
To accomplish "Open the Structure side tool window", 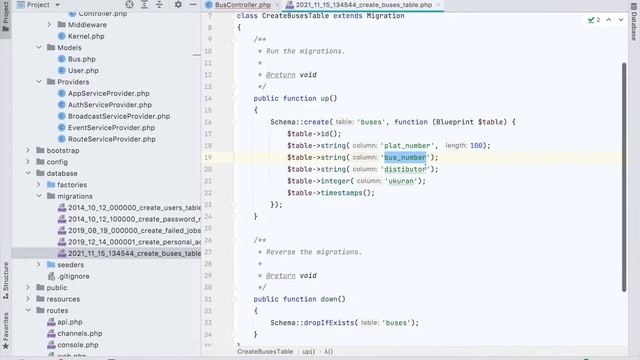I will point(5,280).
